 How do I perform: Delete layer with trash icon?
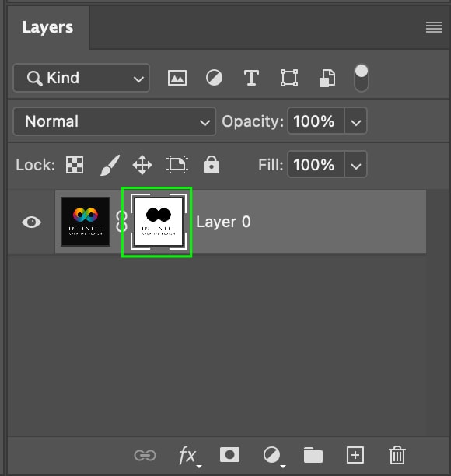tap(397, 455)
